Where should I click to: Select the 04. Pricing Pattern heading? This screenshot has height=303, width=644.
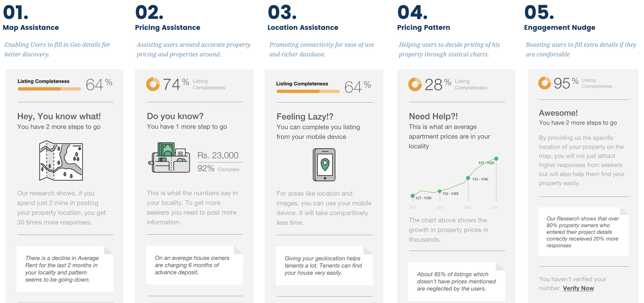[424, 18]
